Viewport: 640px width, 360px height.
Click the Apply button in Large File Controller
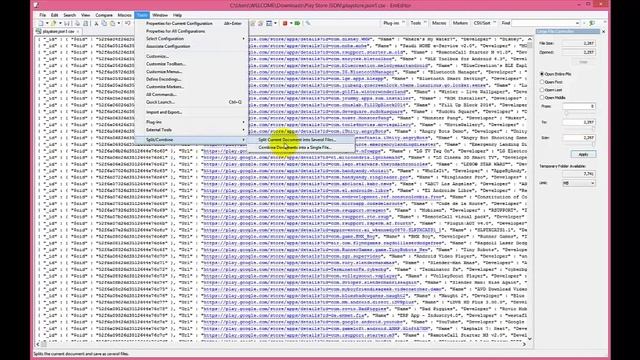(583, 154)
